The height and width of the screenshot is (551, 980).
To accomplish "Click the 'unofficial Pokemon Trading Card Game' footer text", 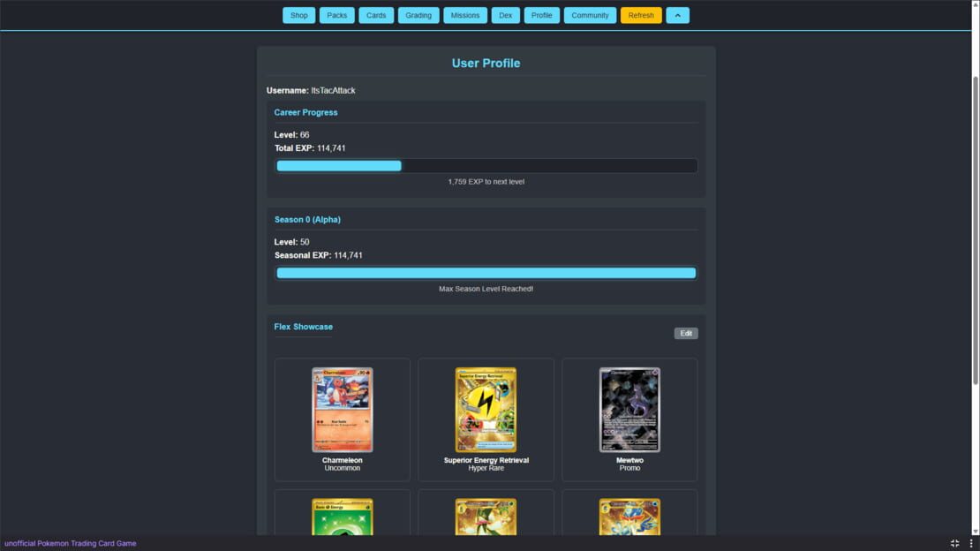I will 70,544.
